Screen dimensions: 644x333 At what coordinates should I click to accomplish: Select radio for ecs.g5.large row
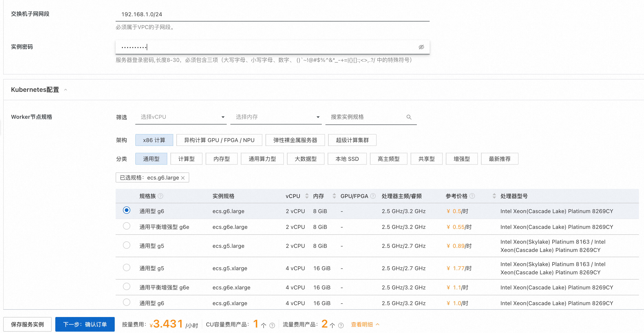pos(127,245)
